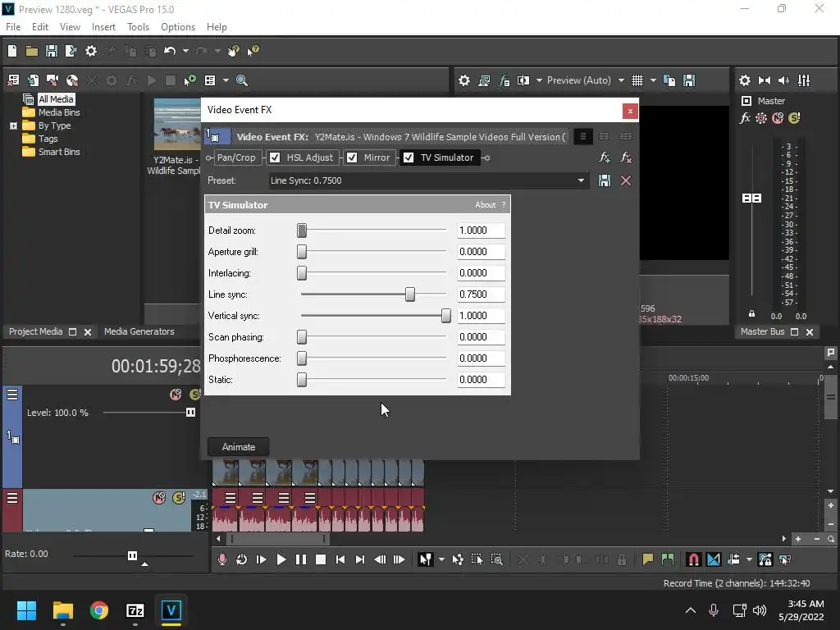Open 7-Zip from the taskbar
Screen dimensions: 840x630
pos(135,610)
